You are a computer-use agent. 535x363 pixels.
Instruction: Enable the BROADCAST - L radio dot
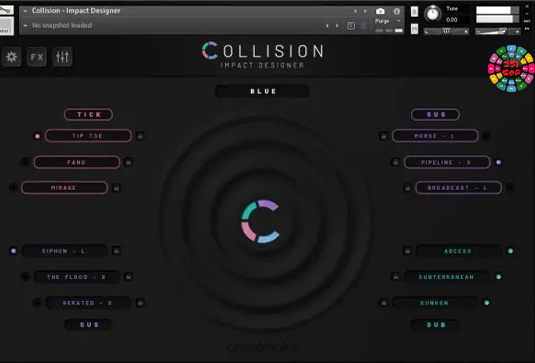[x=510, y=188]
